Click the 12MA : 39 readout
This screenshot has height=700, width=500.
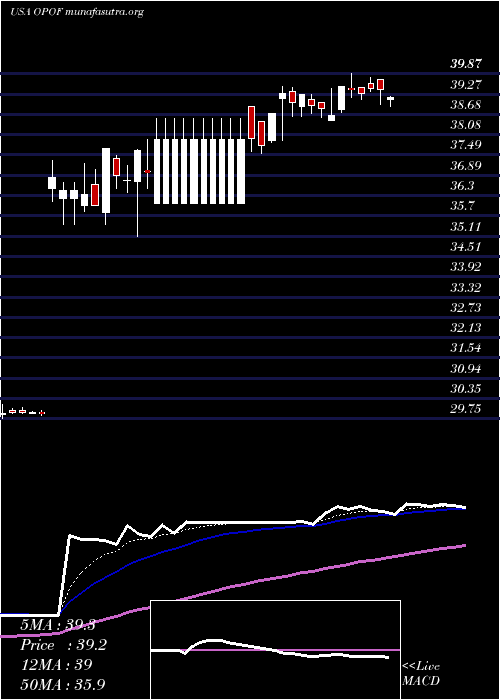(x=56, y=665)
